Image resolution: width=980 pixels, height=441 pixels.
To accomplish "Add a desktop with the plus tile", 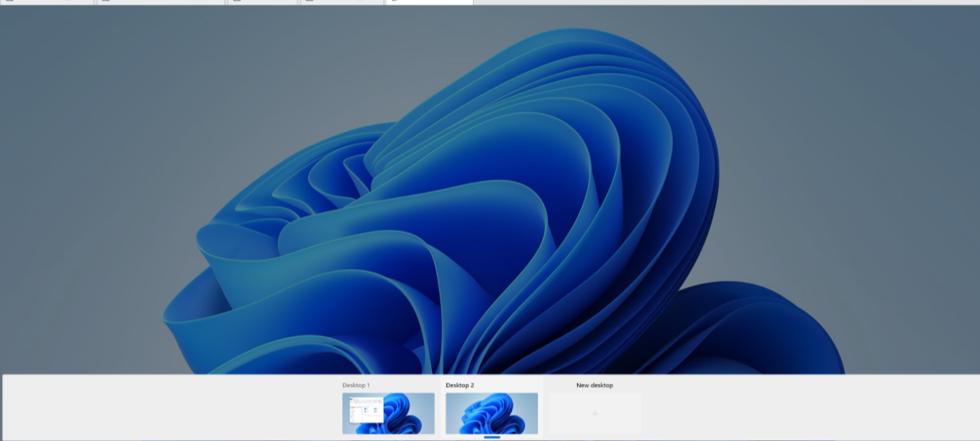I will [x=595, y=414].
